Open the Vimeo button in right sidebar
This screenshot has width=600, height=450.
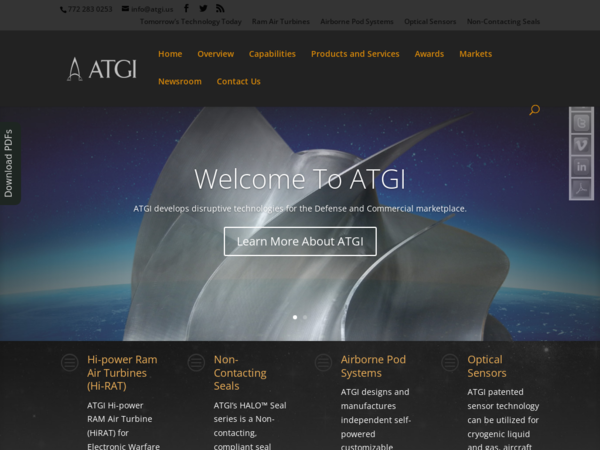581,145
